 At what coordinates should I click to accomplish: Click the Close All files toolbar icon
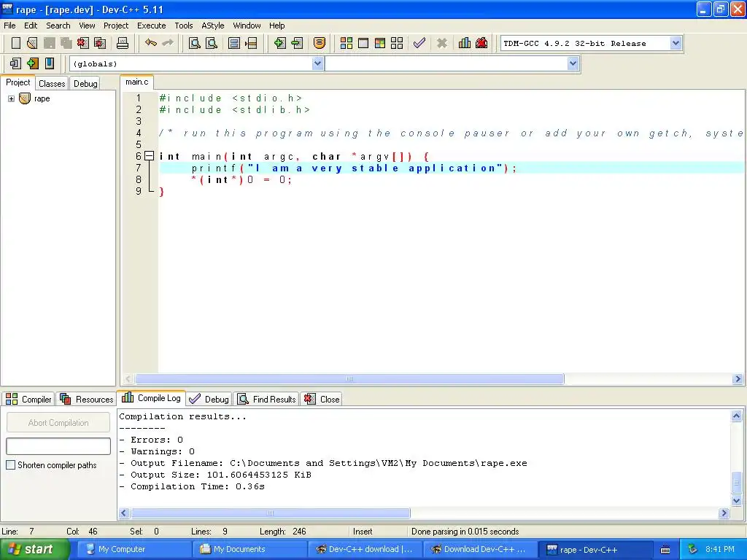click(100, 43)
